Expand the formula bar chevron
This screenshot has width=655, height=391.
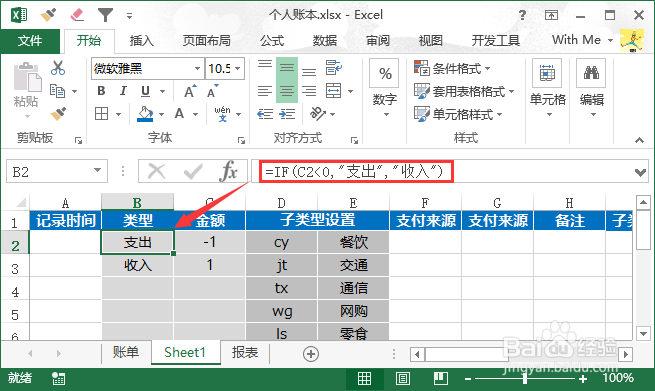point(640,172)
